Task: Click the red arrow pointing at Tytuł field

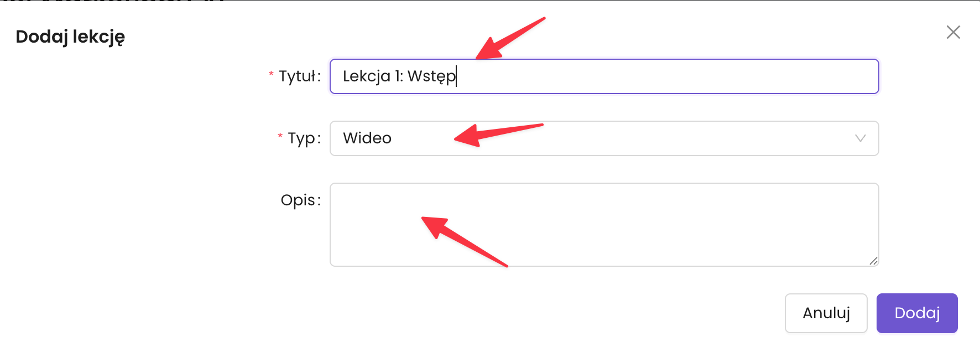Action: [508, 39]
